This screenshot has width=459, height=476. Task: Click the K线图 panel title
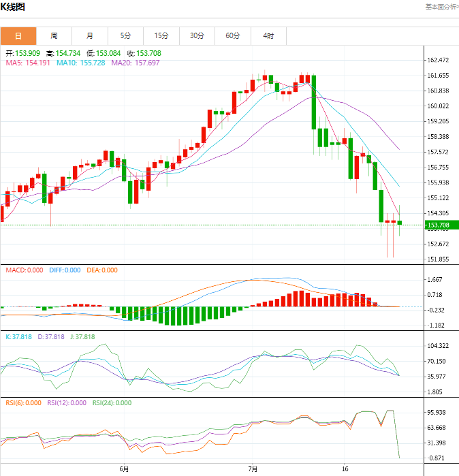pyautogui.click(x=14, y=7)
